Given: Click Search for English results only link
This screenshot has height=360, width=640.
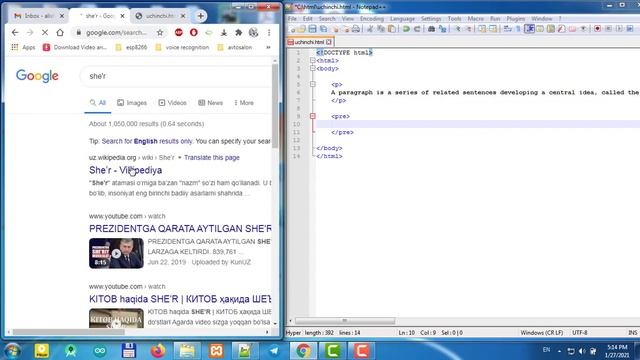Looking at the screenshot, I should [x=147, y=141].
